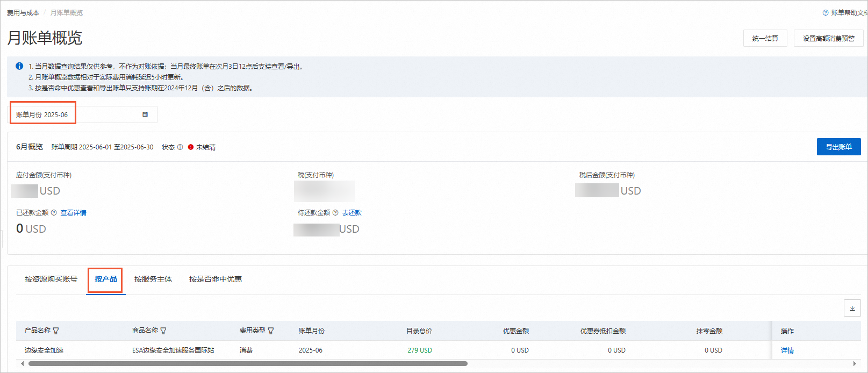This screenshot has height=373, width=868.
Task: Open the 账单帮助文档 link
Action: 849,13
